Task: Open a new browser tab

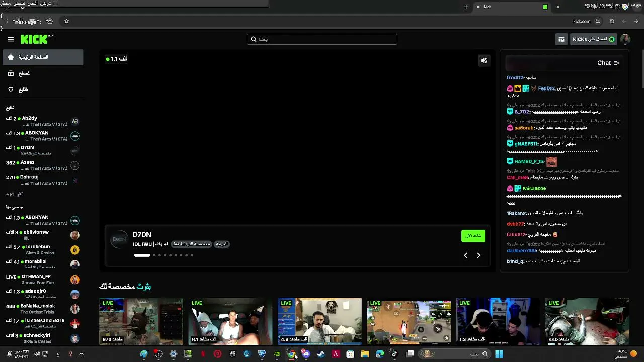Action: [466, 7]
